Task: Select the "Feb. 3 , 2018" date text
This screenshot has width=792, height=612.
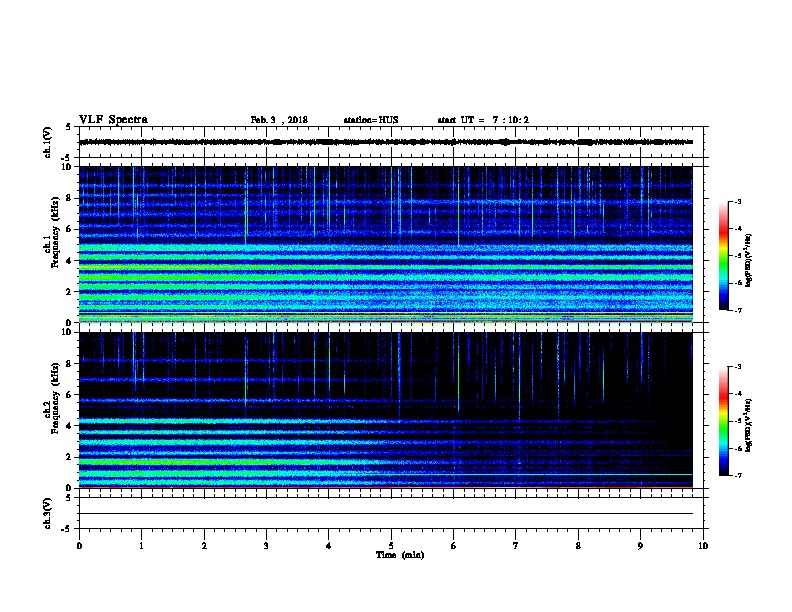Action: point(279,120)
